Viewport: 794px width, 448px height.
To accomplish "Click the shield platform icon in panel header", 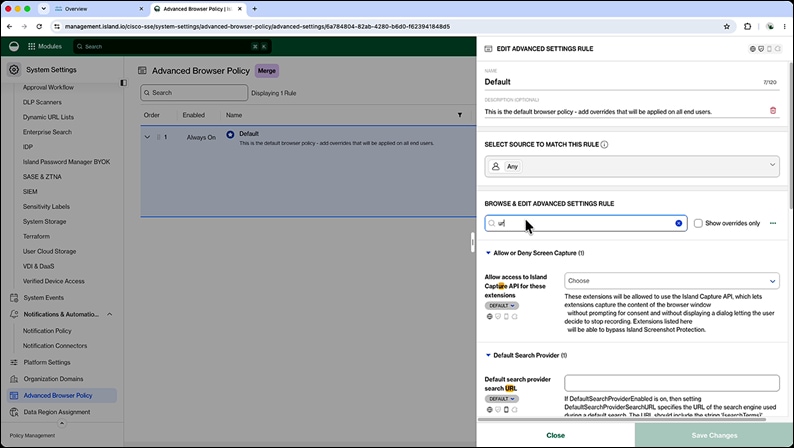I will 761,49.
